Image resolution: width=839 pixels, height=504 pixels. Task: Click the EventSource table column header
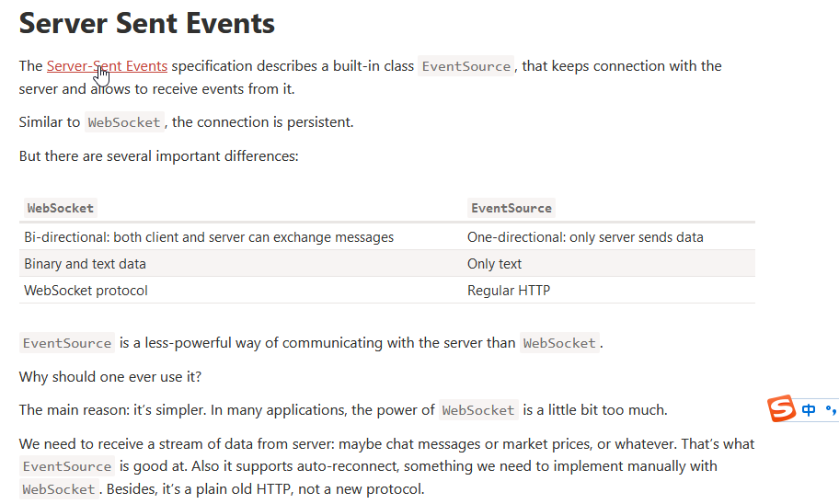(x=511, y=208)
